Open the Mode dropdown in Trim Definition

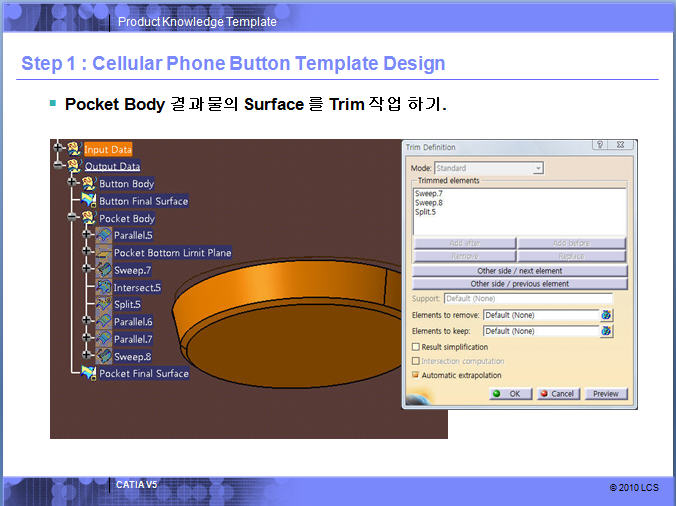tap(538, 168)
